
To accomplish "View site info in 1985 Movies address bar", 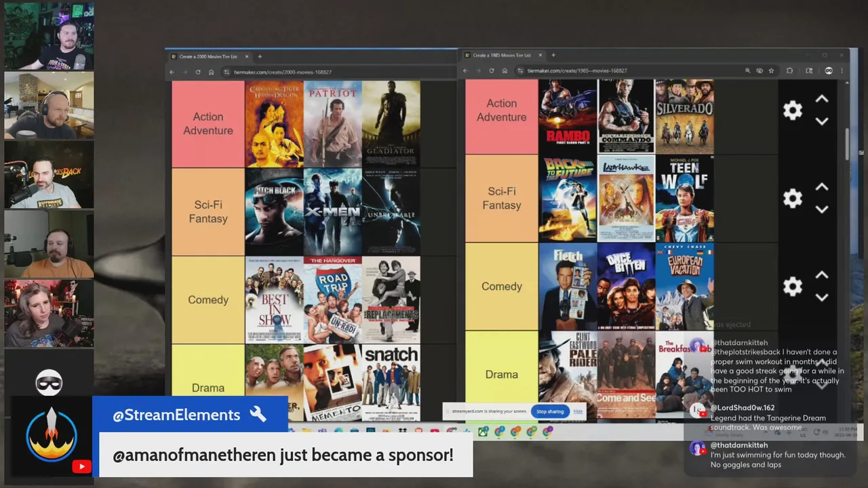I will click(x=520, y=70).
